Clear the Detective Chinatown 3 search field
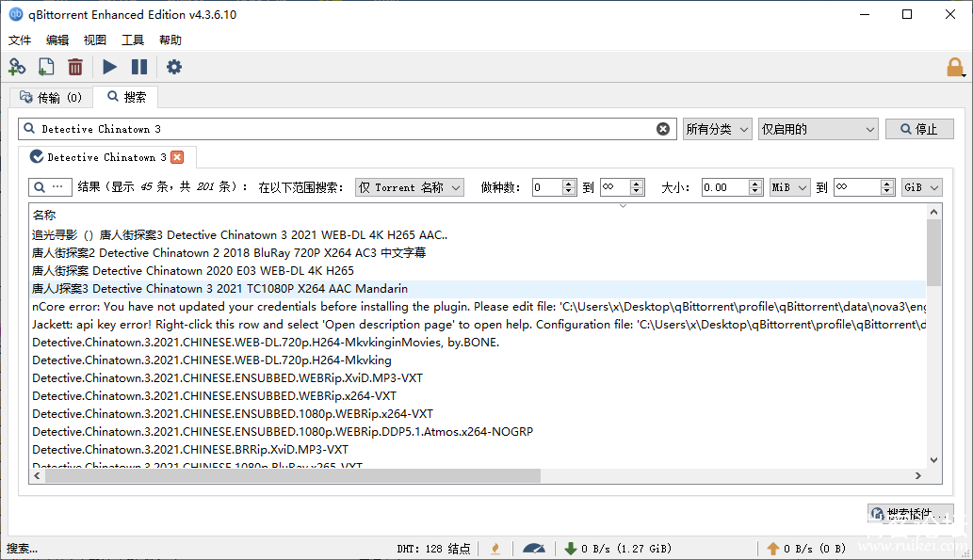The image size is (973, 560). tap(663, 129)
